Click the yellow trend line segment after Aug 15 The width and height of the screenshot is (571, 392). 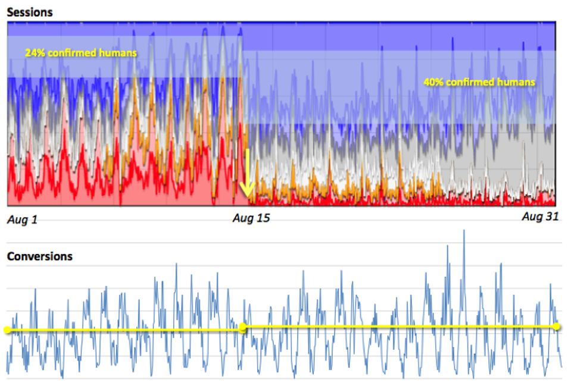(399, 327)
